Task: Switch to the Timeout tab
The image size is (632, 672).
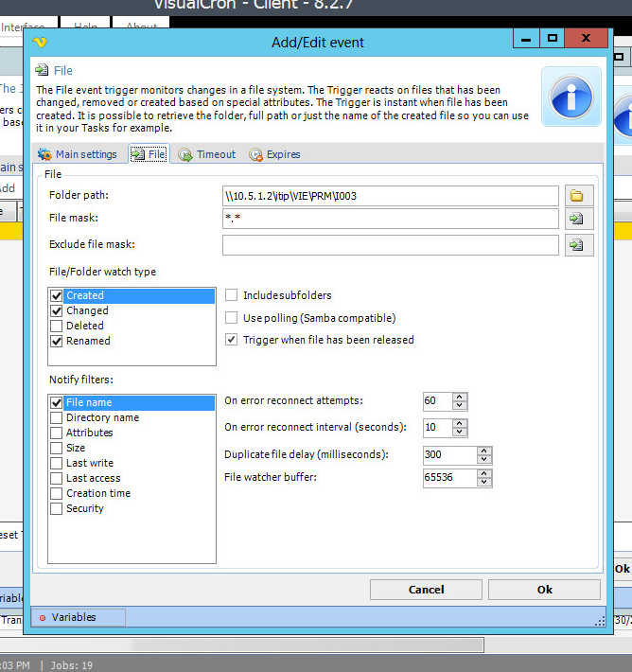Action: click(x=207, y=154)
